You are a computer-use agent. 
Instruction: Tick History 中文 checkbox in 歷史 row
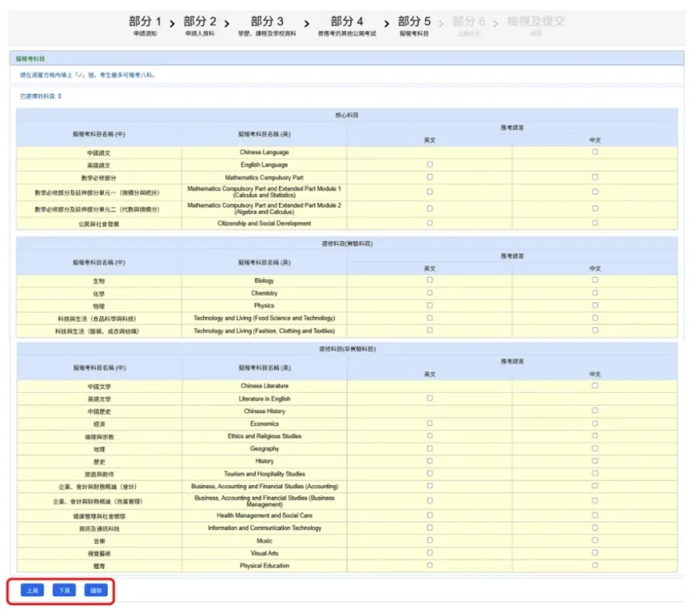pos(595,460)
